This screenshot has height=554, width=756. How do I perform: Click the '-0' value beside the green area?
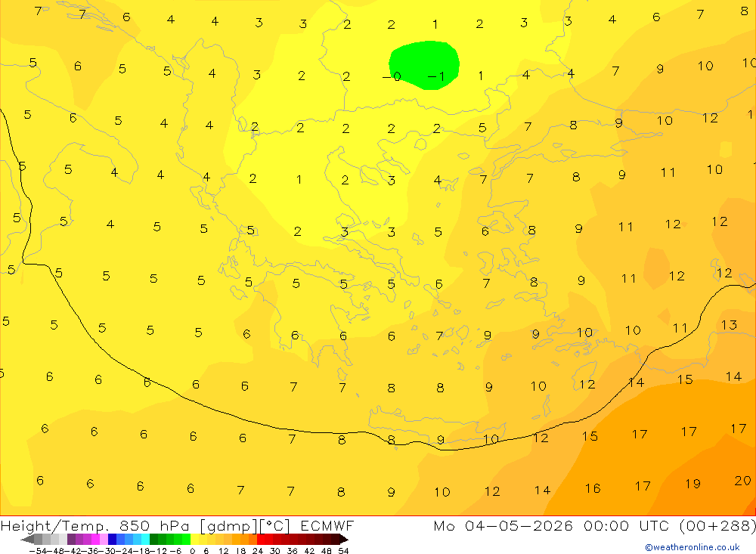pyautogui.click(x=392, y=76)
